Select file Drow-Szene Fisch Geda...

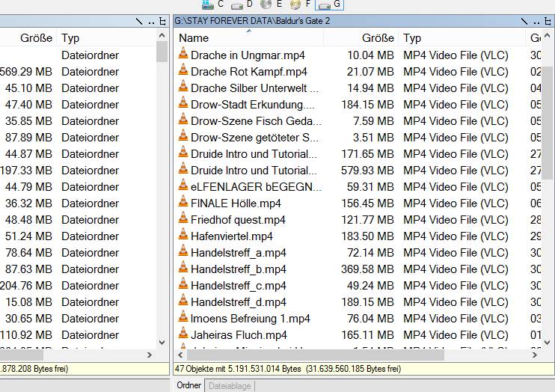256,121
